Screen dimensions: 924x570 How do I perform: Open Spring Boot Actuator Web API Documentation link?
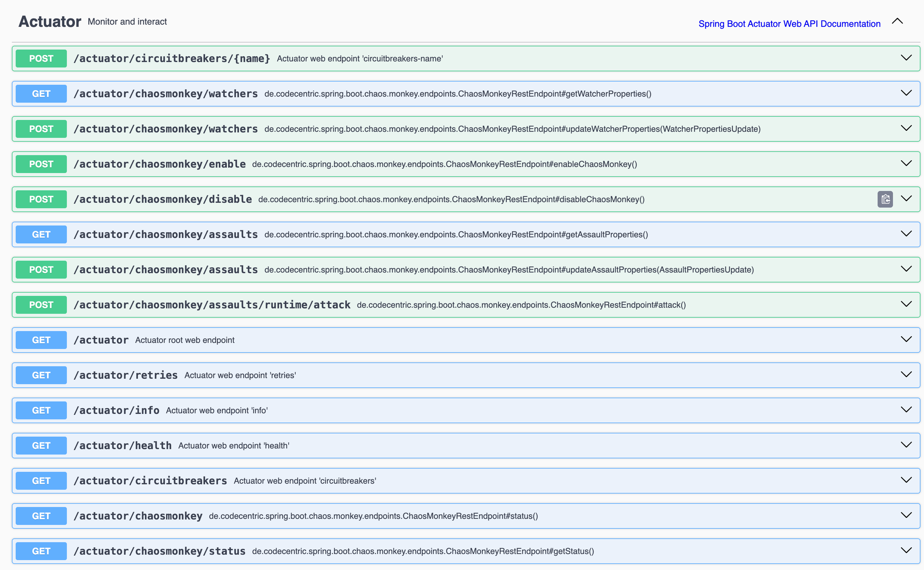789,24
